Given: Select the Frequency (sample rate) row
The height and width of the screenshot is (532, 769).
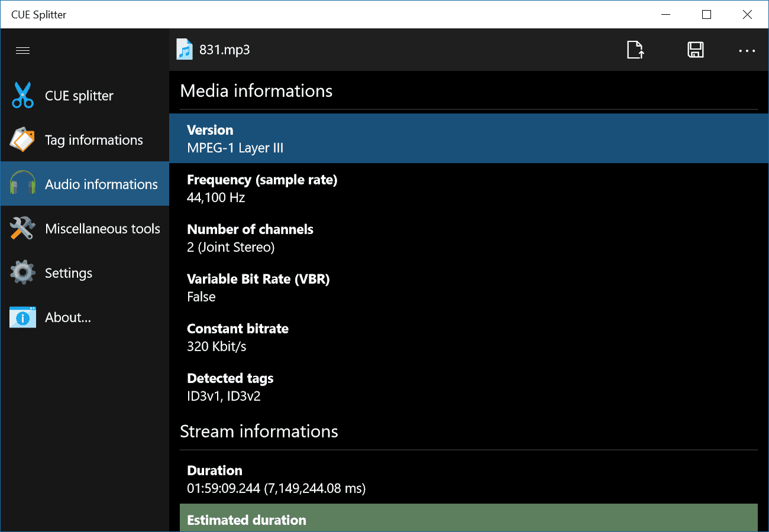Looking at the screenshot, I should click(x=468, y=188).
